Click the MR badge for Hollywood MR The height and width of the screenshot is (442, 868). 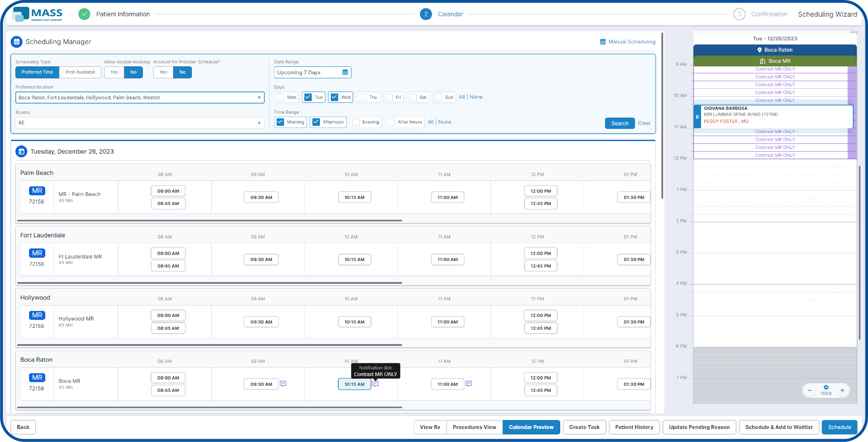click(x=38, y=315)
